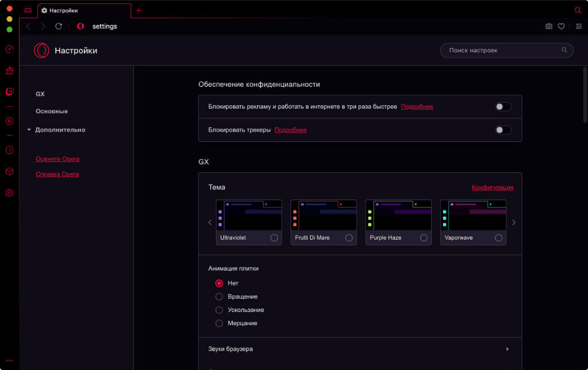The image size is (588, 370).
Task: Click 'Поиск настроек' search field
Action: coord(506,51)
